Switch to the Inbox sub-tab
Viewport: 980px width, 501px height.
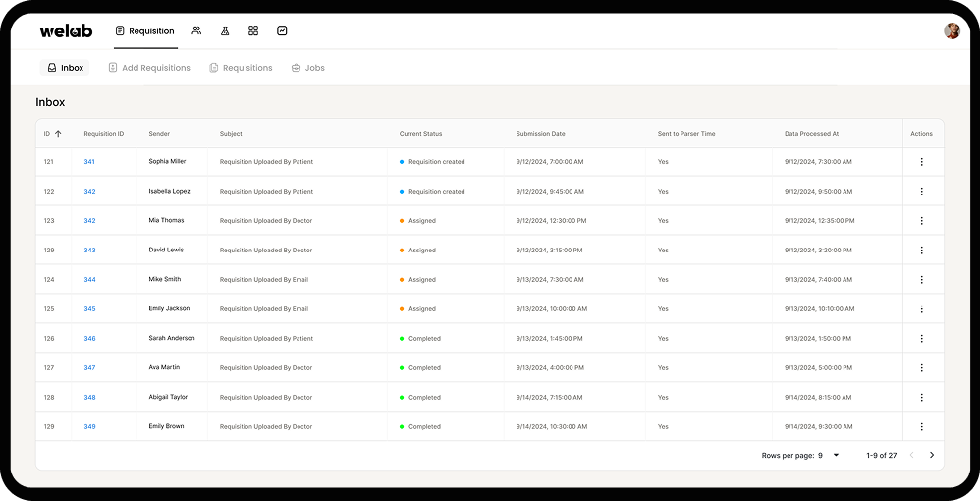65,68
